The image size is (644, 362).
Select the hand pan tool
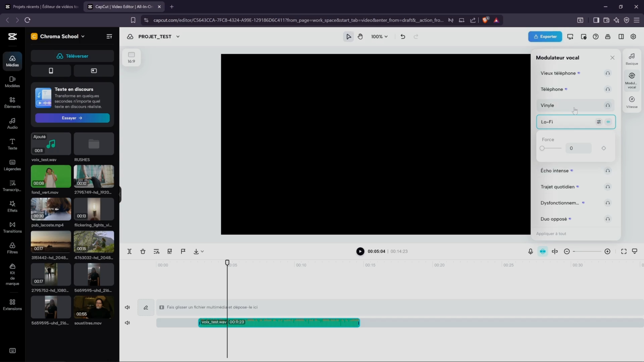360,37
